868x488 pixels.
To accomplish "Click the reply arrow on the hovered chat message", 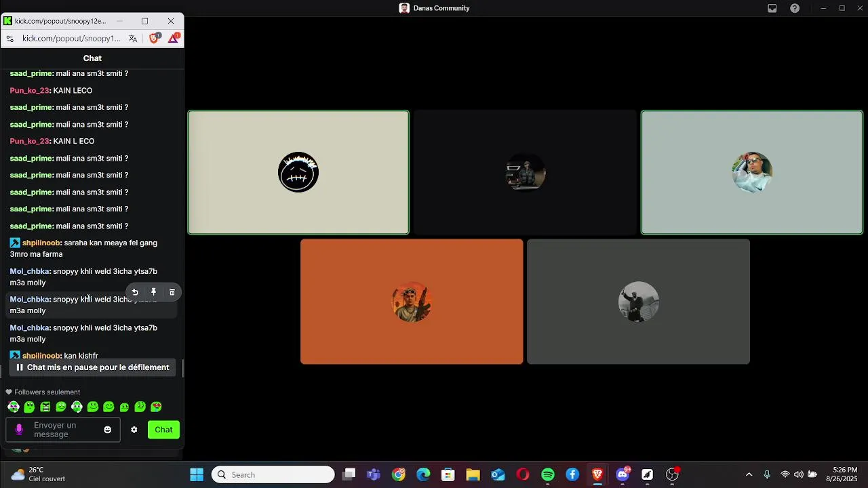I will [x=135, y=292].
